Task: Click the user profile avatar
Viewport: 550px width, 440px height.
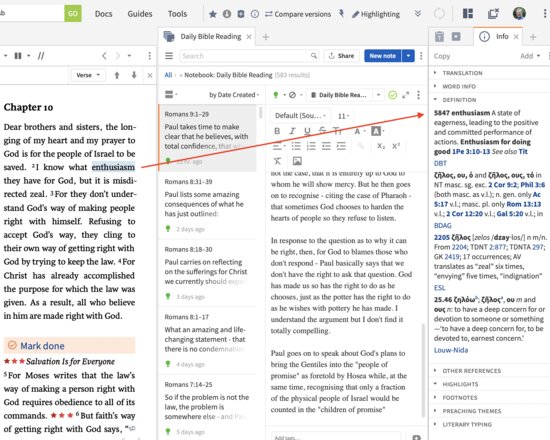Action: tap(519, 14)
